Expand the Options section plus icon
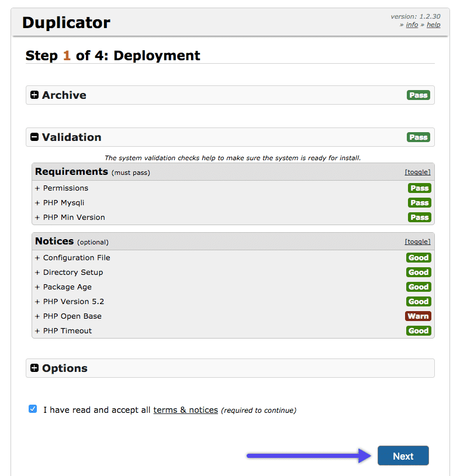The image size is (460, 476). click(34, 368)
